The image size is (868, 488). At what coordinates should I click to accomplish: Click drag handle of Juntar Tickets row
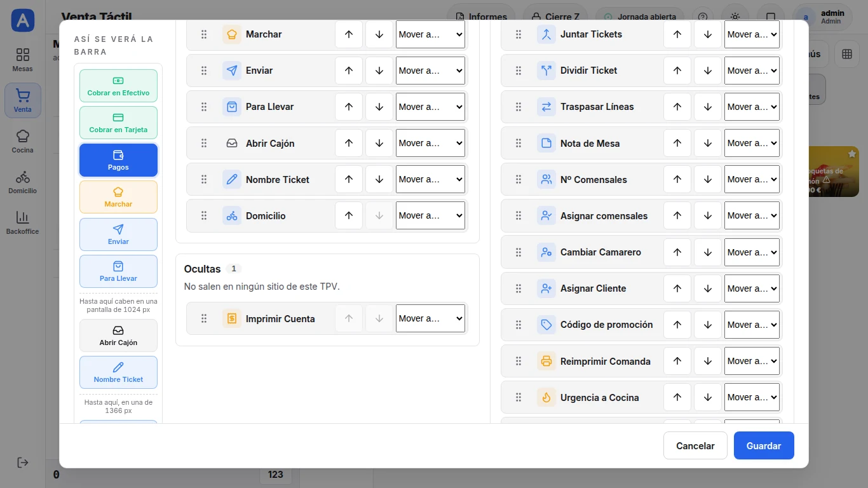tap(519, 34)
